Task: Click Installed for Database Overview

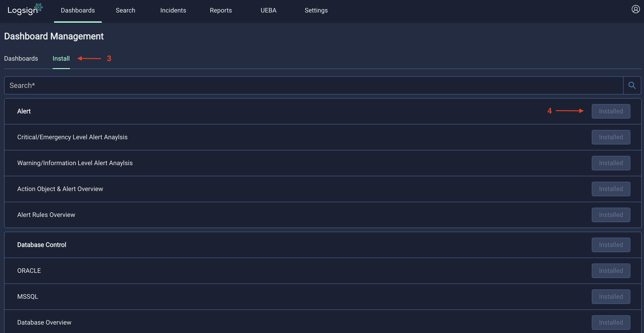Action: [x=611, y=323]
